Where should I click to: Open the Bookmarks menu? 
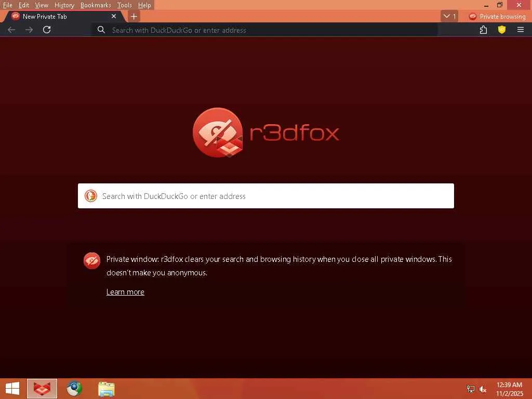pos(96,5)
